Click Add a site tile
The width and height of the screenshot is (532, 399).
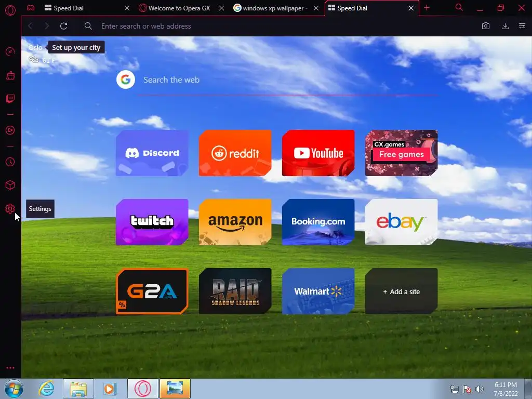pyautogui.click(x=402, y=291)
